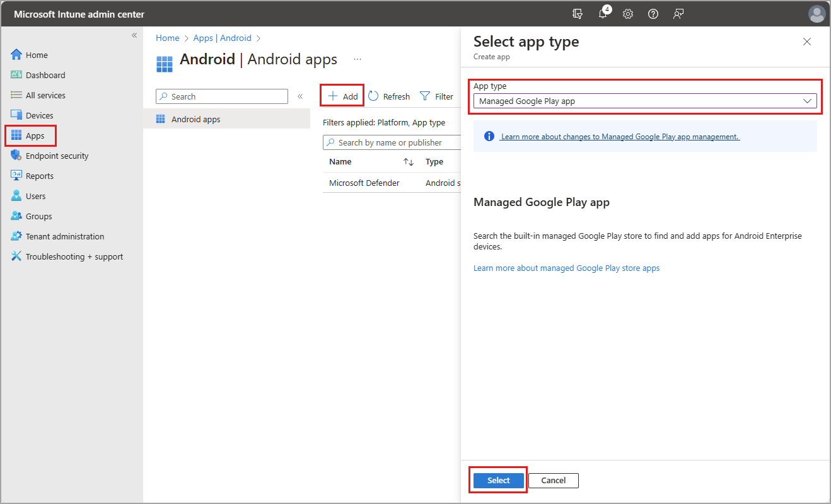The width and height of the screenshot is (831, 504).
Task: Open the help menu
Action: coord(653,13)
